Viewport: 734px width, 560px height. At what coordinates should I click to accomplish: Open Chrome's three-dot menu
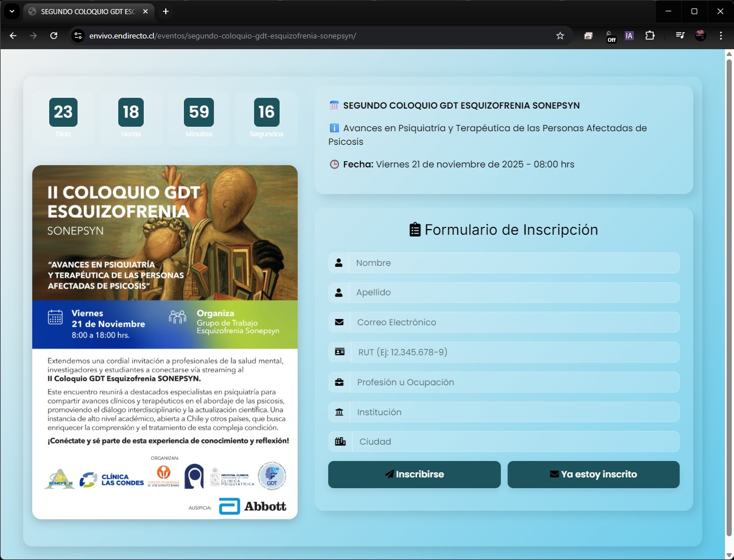720,36
